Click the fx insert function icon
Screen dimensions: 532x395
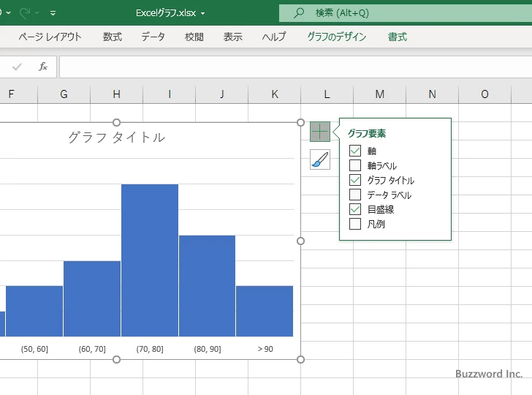click(x=42, y=67)
